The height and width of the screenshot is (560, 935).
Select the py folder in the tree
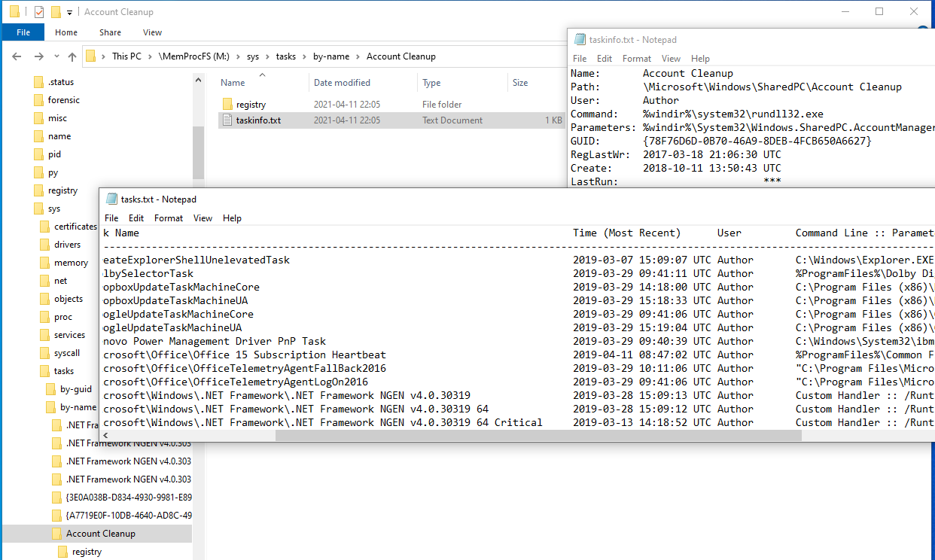pyautogui.click(x=53, y=172)
